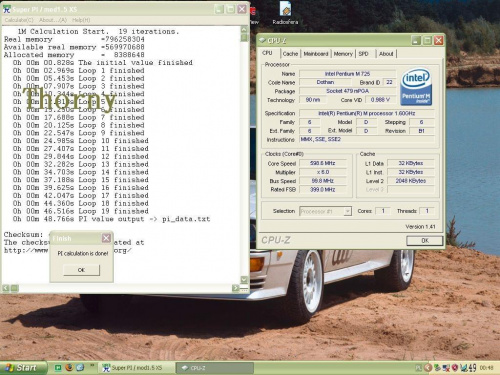Viewport: 500px width, 375px height.
Task: Click the Super PI scroll down arrow
Action: coord(244,279)
